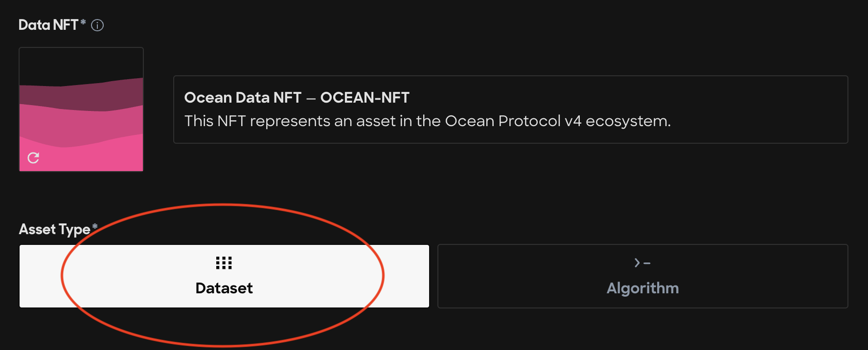Viewport: 868px width, 350px height.
Task: Select the Dataset asset type option
Action: pos(224,276)
